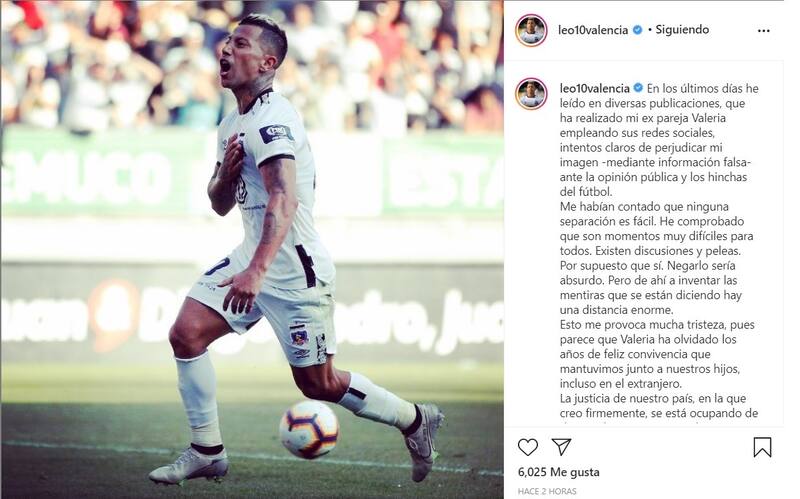The width and height of the screenshot is (800, 499).
Task: Click header username leo10valencia
Action: point(593,30)
